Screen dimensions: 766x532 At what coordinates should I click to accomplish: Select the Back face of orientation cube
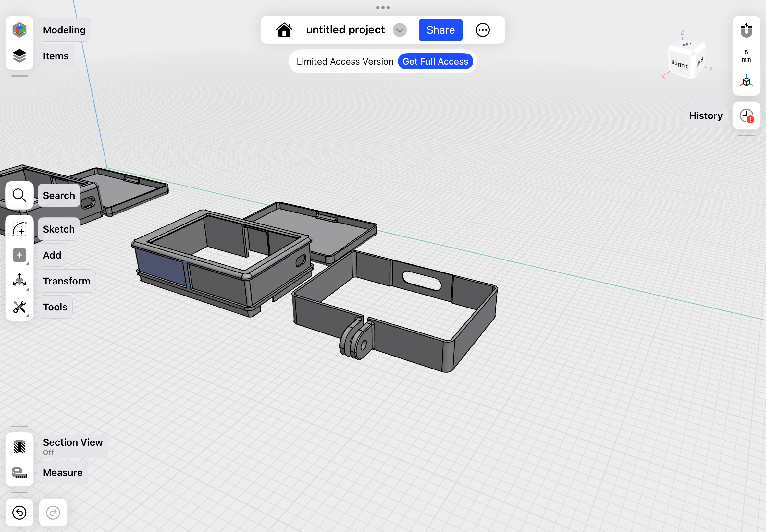pos(700,62)
